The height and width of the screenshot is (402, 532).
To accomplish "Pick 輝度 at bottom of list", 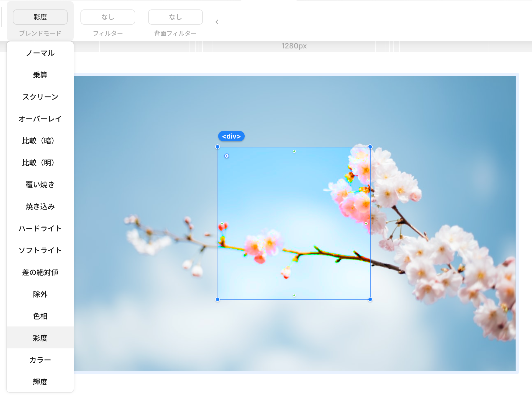I will pyautogui.click(x=40, y=382).
